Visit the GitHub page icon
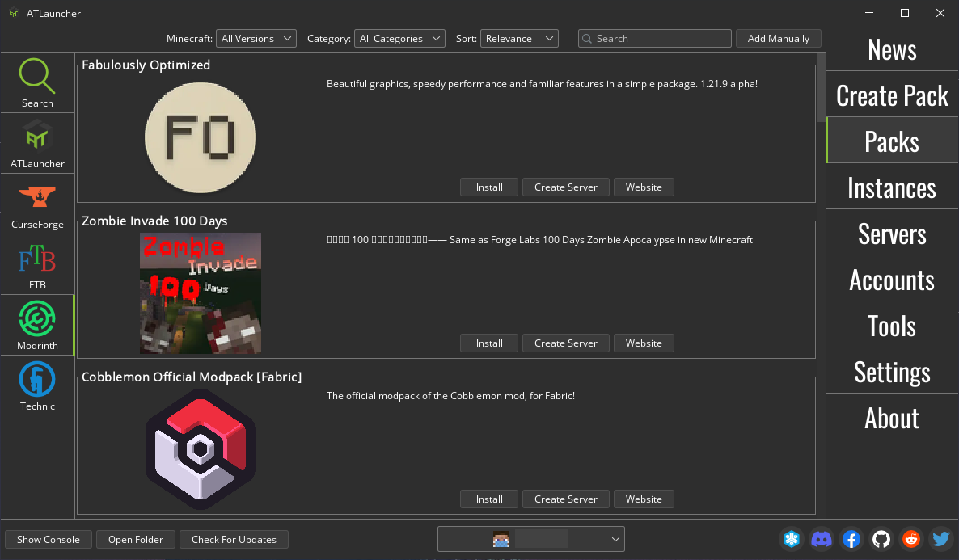This screenshot has height=560, width=959. click(x=881, y=539)
